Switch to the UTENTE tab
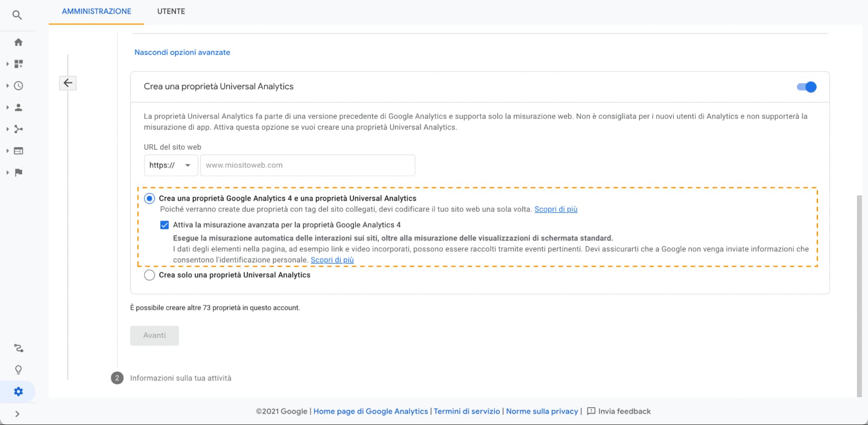868x425 pixels. click(x=171, y=11)
